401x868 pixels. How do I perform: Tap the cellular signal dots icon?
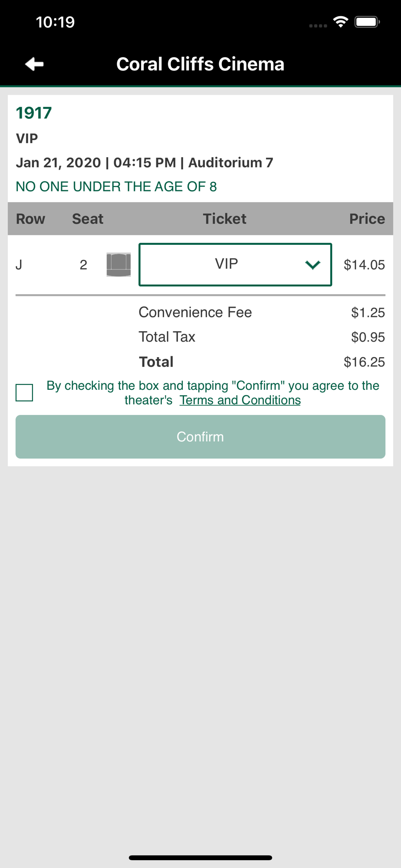pos(318,26)
